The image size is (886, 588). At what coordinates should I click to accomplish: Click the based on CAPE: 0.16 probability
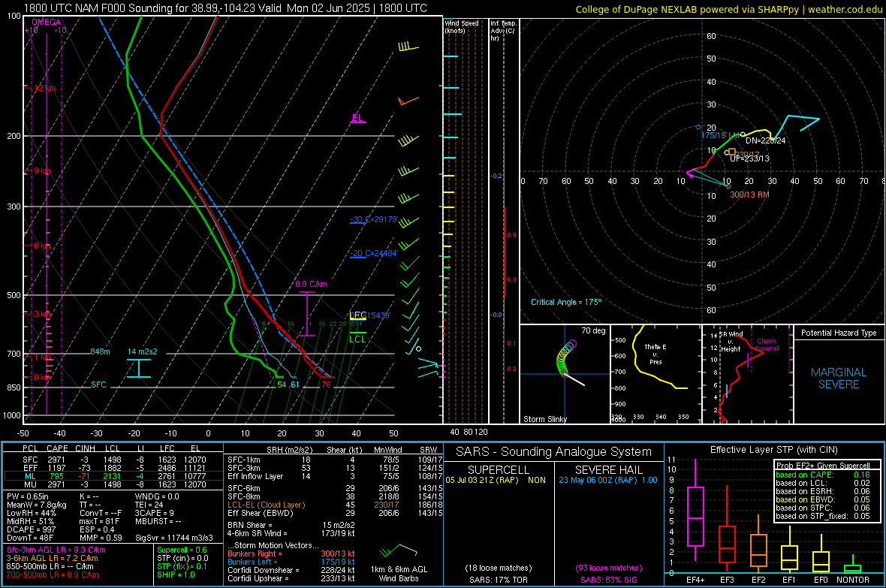pyautogui.click(x=823, y=475)
